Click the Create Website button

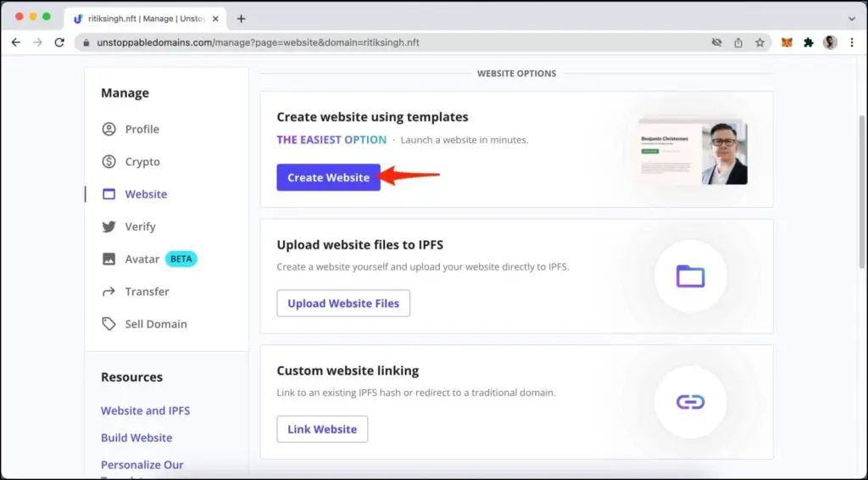[x=328, y=178]
